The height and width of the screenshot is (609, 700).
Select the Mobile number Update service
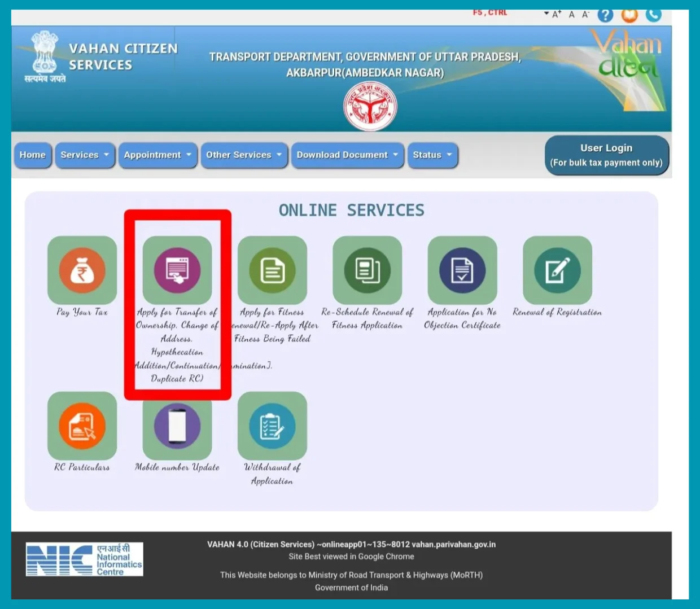click(177, 427)
